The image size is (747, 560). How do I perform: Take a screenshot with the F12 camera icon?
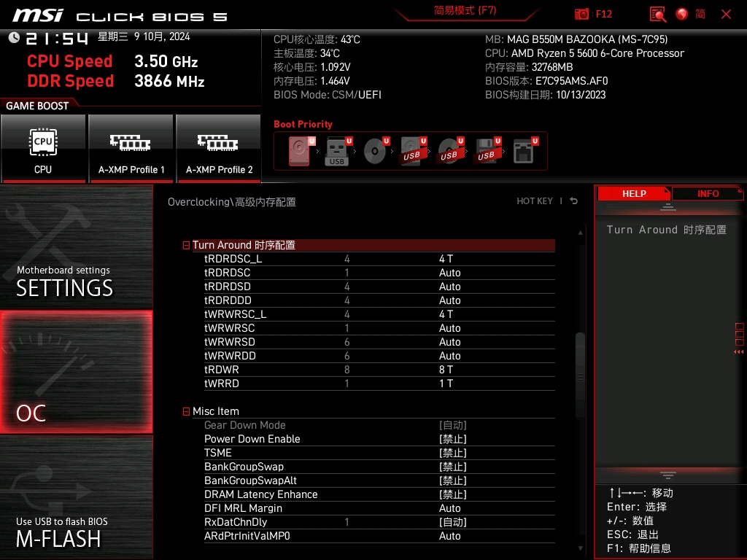pos(581,14)
